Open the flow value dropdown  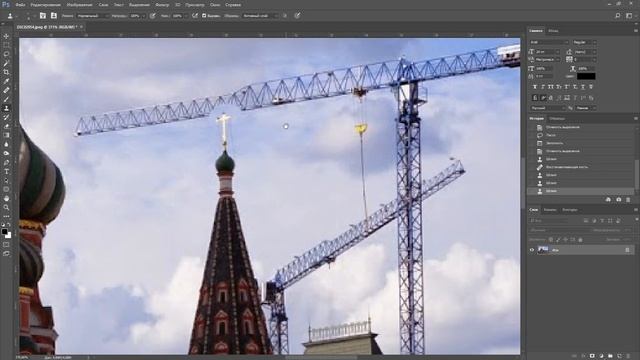185,16
